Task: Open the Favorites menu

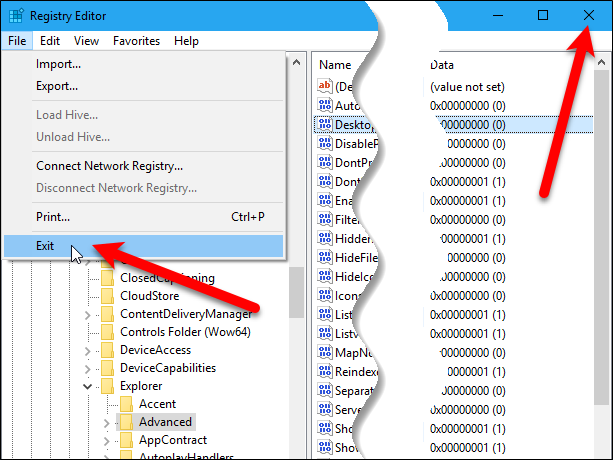Action: [136, 41]
